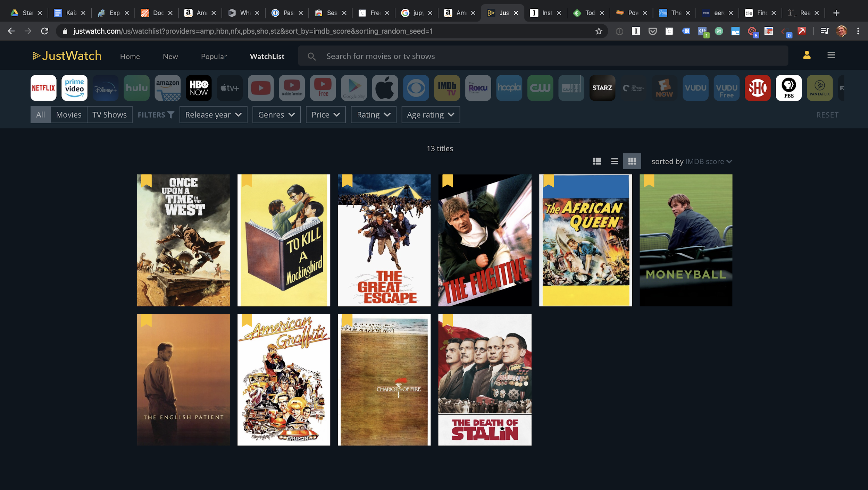868x490 pixels.
Task: Select the All content type tab
Action: click(41, 115)
